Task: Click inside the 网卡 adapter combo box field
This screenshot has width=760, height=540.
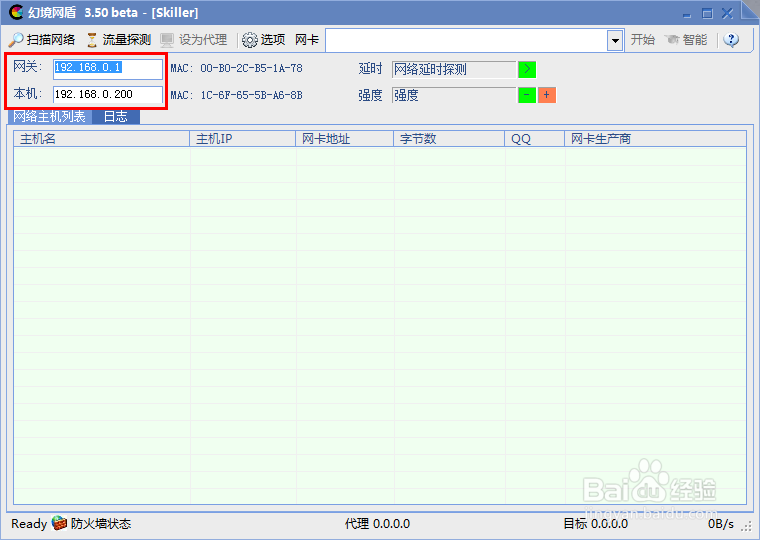Action: [466, 40]
